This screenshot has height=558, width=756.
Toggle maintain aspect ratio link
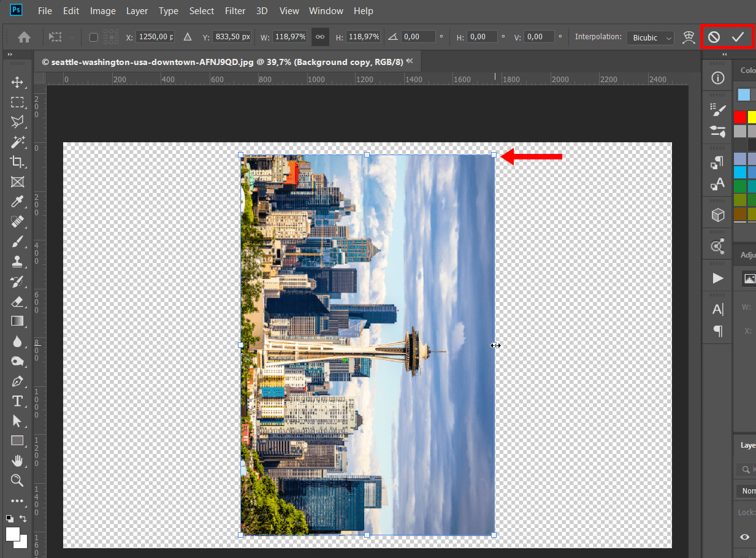(319, 37)
